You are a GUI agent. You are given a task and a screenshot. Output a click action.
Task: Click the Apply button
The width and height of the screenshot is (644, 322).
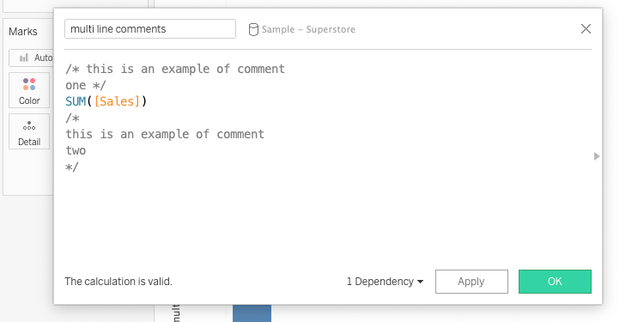tap(471, 282)
